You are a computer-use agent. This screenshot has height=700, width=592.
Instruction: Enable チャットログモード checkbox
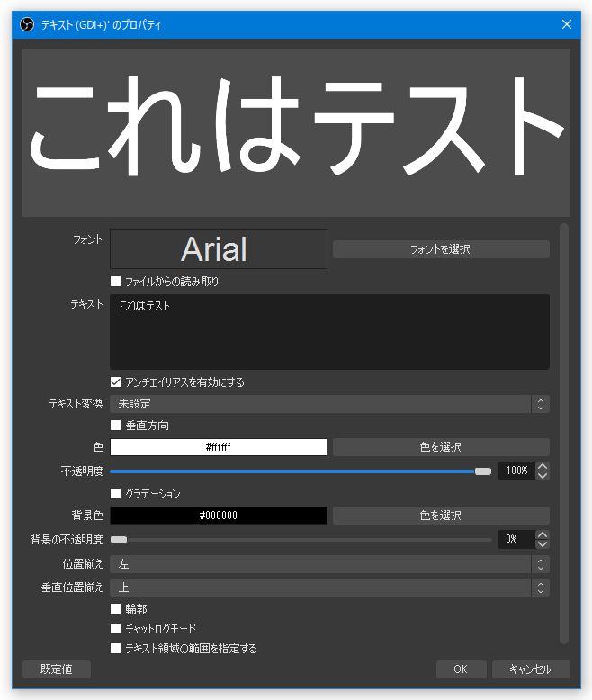coord(116,629)
